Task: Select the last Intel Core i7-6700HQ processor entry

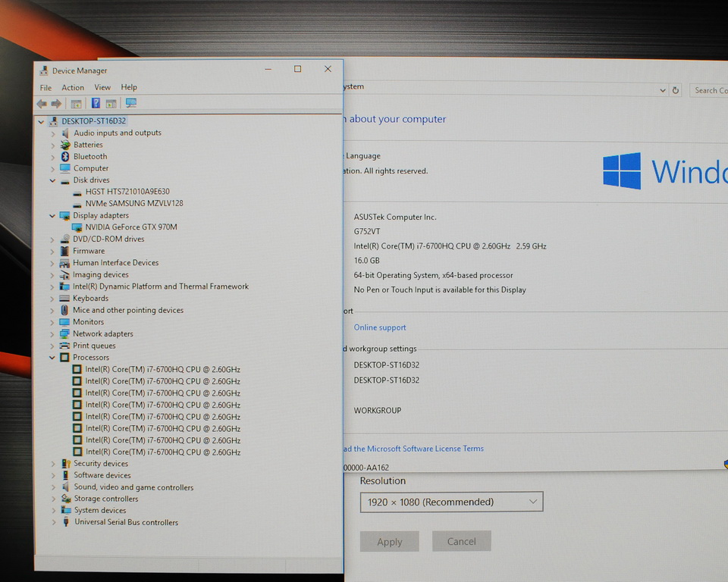Action: (x=162, y=452)
